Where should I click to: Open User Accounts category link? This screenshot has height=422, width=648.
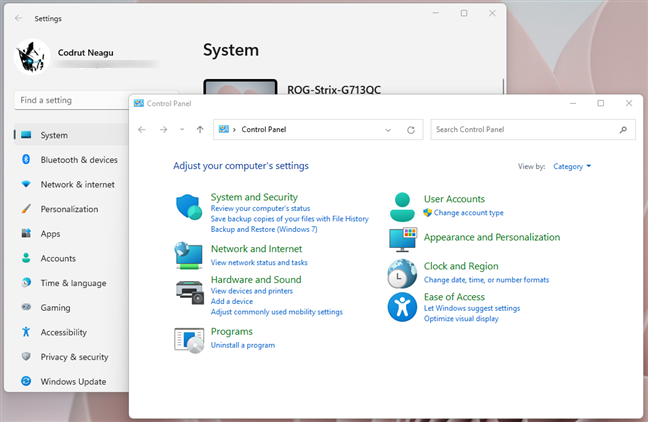pyautogui.click(x=454, y=199)
